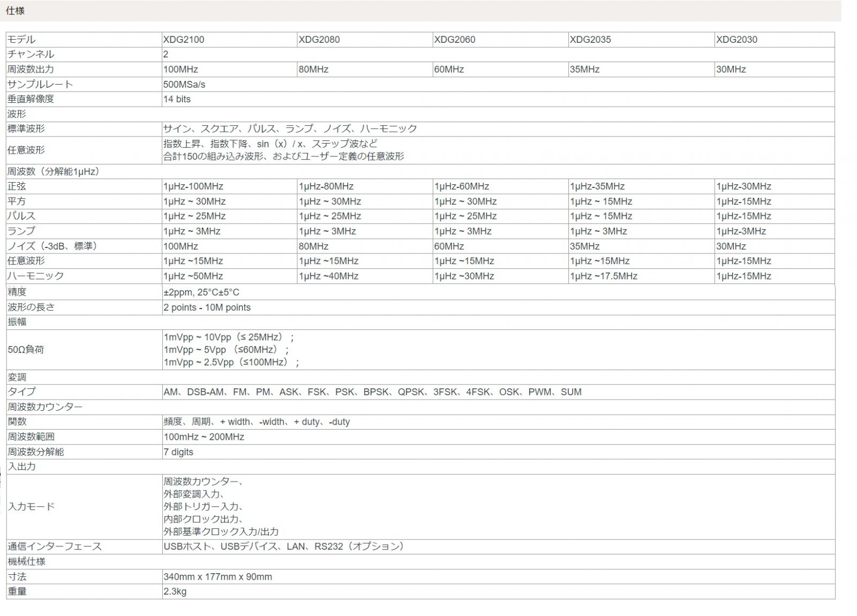Click the 2 points - 10M points value
Viewport: 857px width, 616px height.
pyautogui.click(x=207, y=307)
